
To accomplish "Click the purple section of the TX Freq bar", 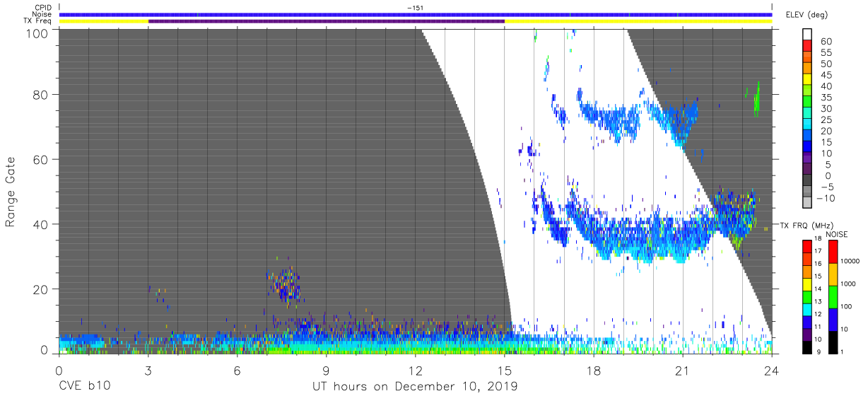I will coord(327,21).
